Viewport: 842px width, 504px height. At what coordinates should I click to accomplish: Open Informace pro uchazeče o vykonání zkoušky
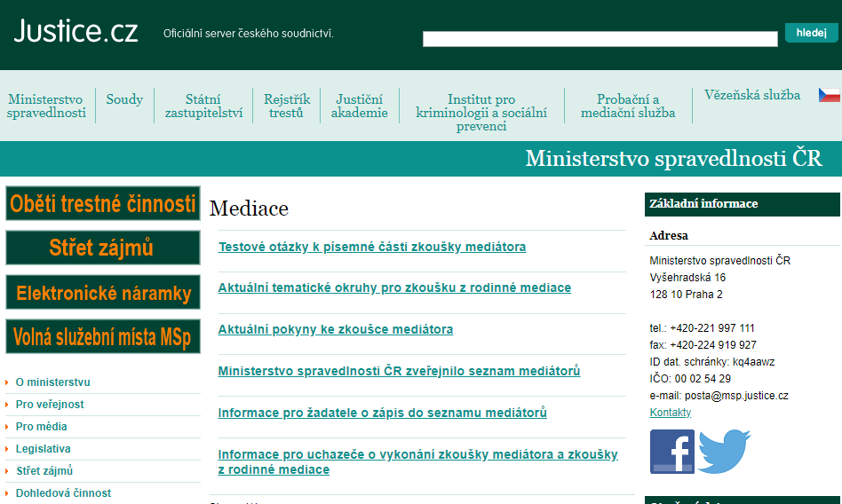pyautogui.click(x=417, y=462)
